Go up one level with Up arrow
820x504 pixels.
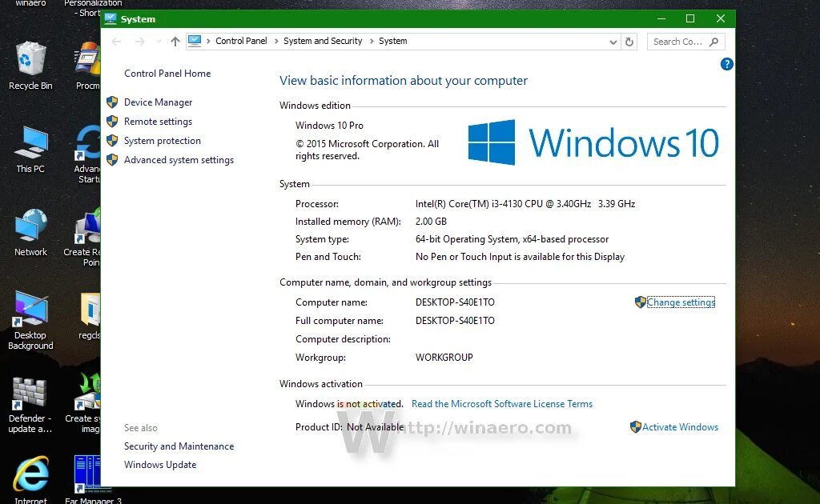[x=175, y=42]
